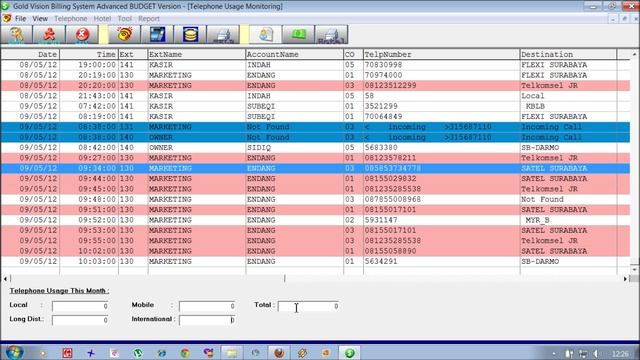This screenshot has height=360, width=640.
Task: Click vertical scrollbar up arrow
Action: pyautogui.click(x=634, y=54)
